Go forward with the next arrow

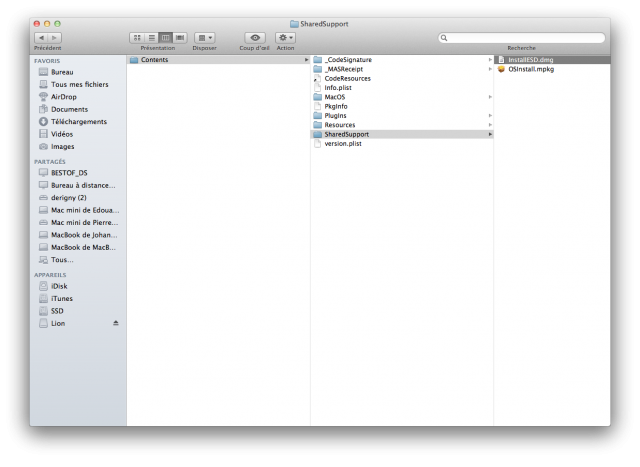point(55,38)
